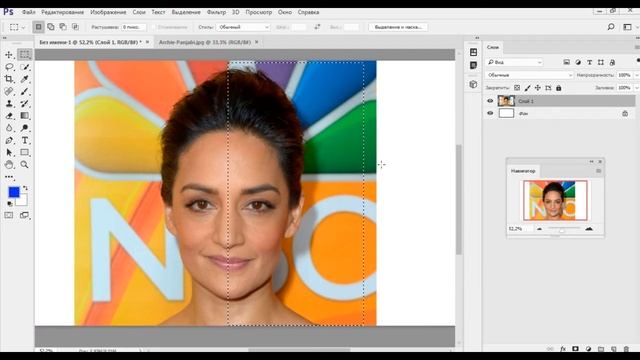
Task: Select the Brush tool
Action: [24, 91]
